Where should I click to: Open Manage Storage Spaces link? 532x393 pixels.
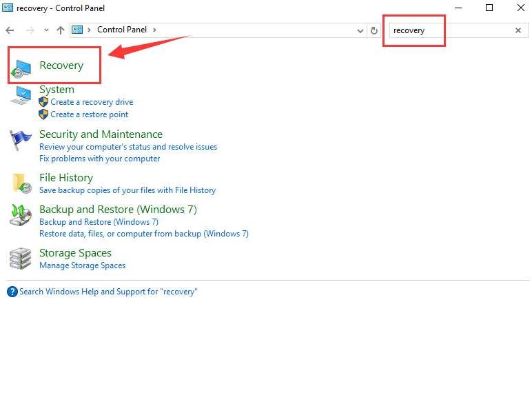[x=82, y=265]
